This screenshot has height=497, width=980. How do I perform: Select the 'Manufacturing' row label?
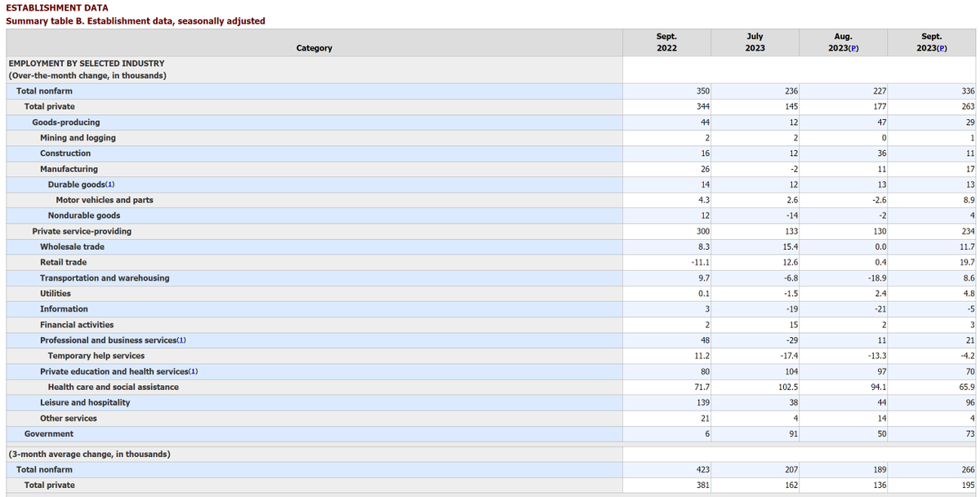click(69, 169)
